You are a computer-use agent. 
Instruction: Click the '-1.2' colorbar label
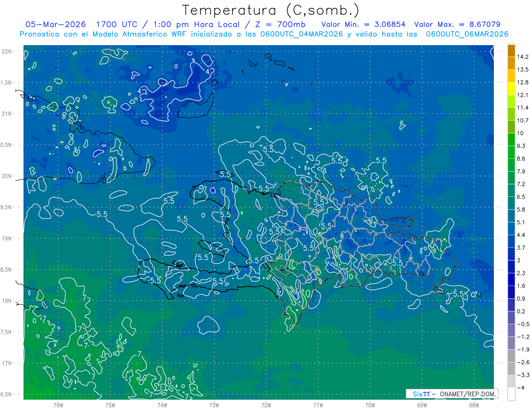523,337
